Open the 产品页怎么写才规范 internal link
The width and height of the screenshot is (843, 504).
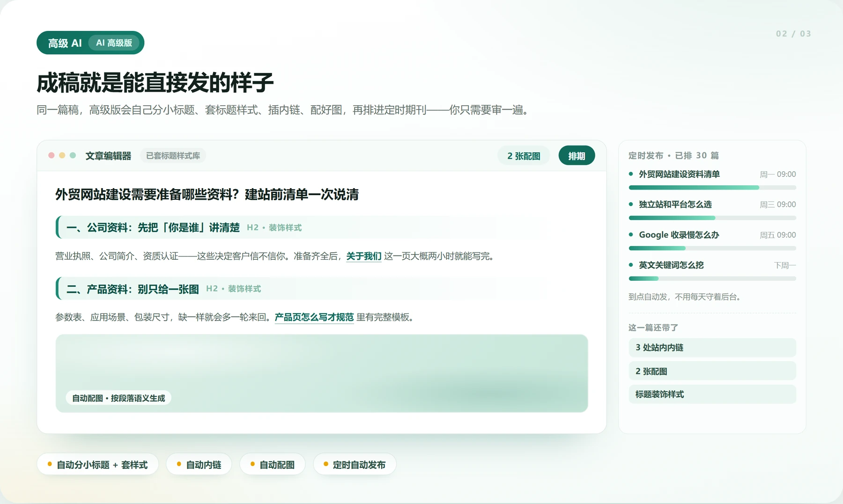pos(314,317)
